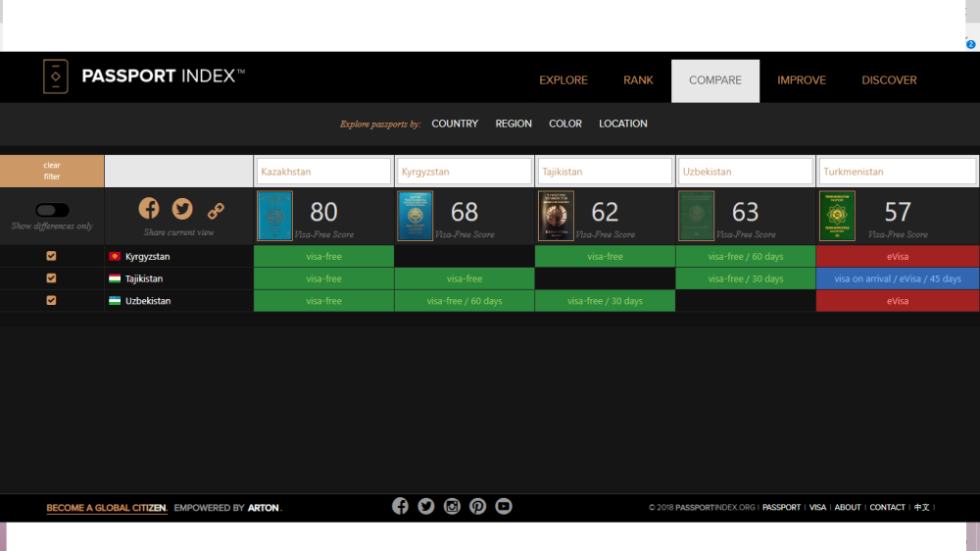
Task: Open the DISCOVER menu
Action: coord(890,80)
